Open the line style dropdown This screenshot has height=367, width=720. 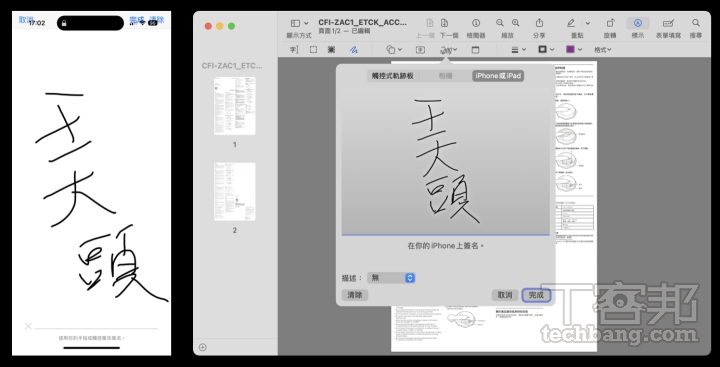click(x=518, y=50)
